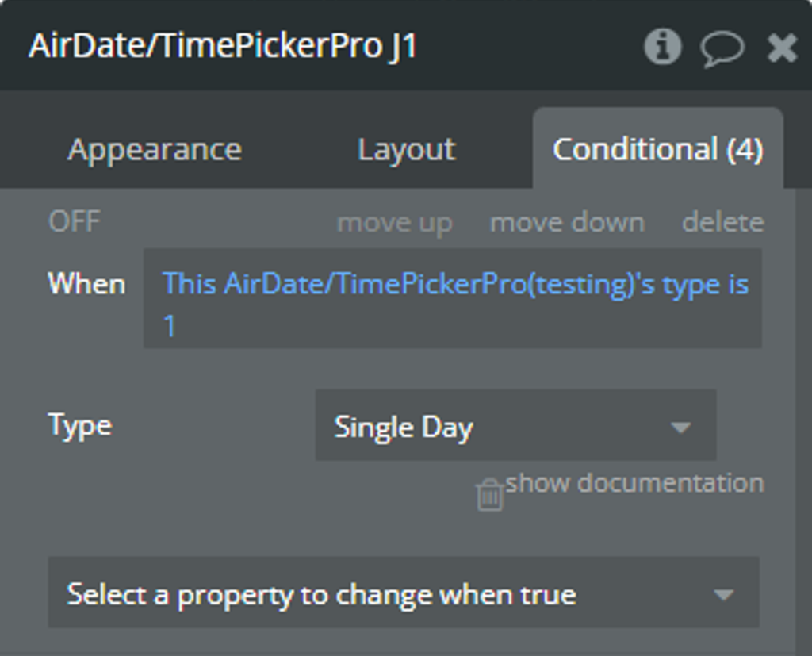Click the vertical scrollbar on panel edge

[x=803, y=422]
